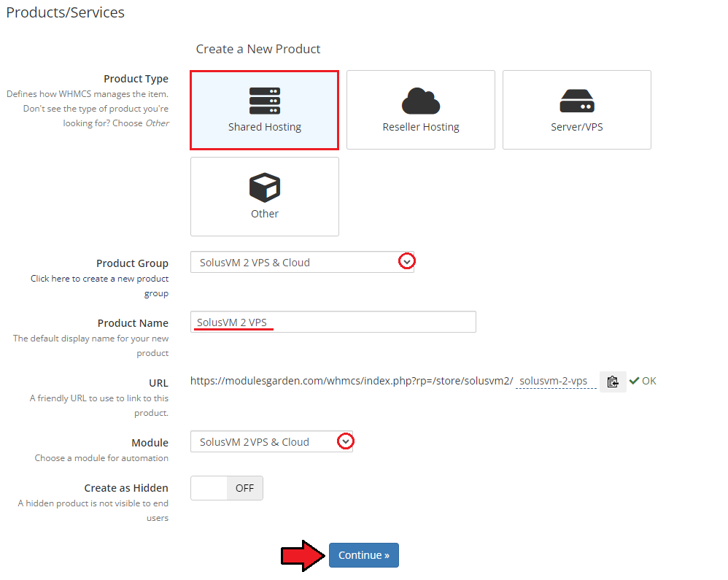Expand the Module dropdown arrow
This screenshot has height=580, width=728.
click(x=346, y=441)
